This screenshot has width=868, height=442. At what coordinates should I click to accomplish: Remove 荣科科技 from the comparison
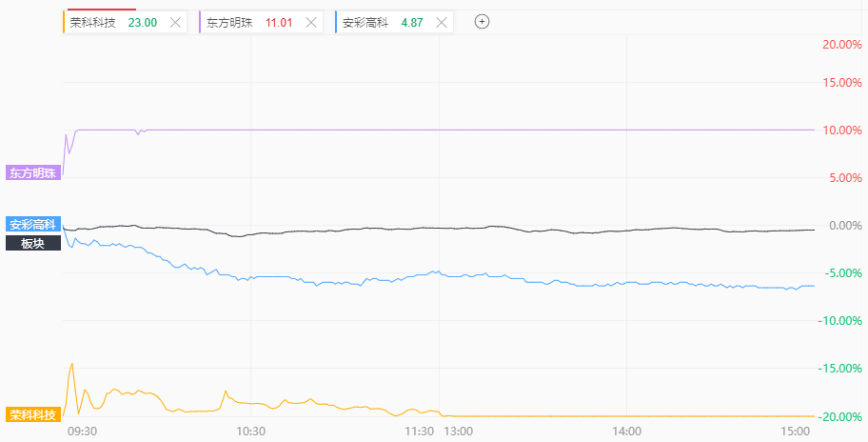point(175,22)
